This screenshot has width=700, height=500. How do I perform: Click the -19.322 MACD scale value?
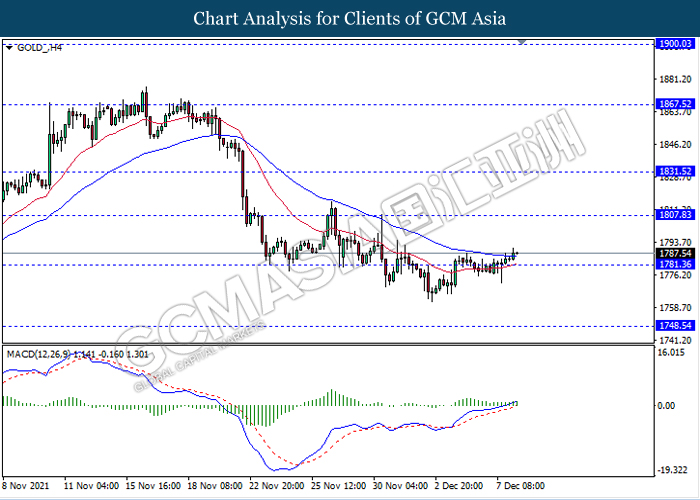pos(674,471)
